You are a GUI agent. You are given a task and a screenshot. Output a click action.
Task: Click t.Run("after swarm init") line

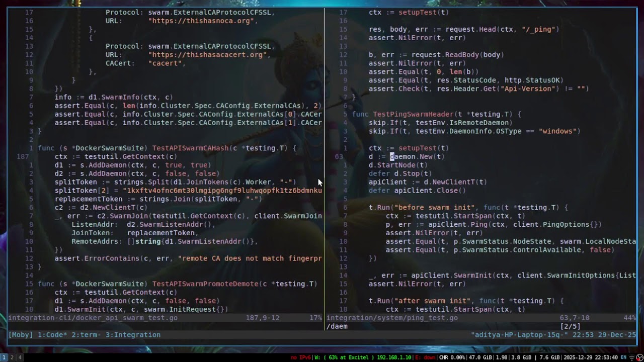point(466,301)
